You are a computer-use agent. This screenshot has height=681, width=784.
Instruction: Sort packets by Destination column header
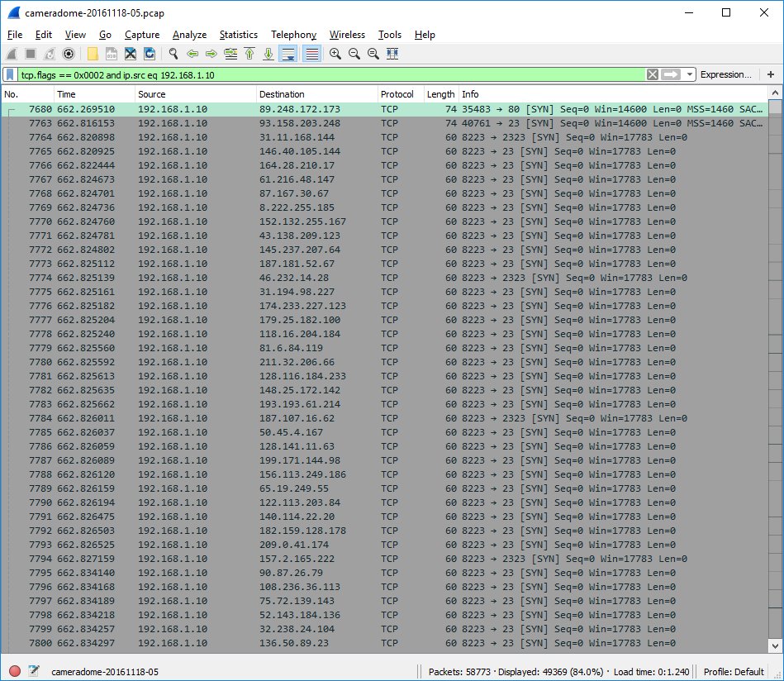316,94
